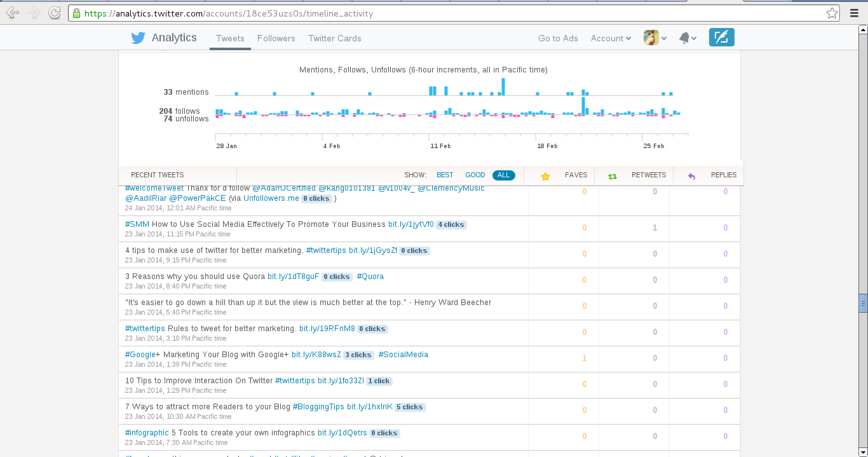Click the Twitter bird logo
The height and width of the screenshot is (457, 868).
pos(138,38)
